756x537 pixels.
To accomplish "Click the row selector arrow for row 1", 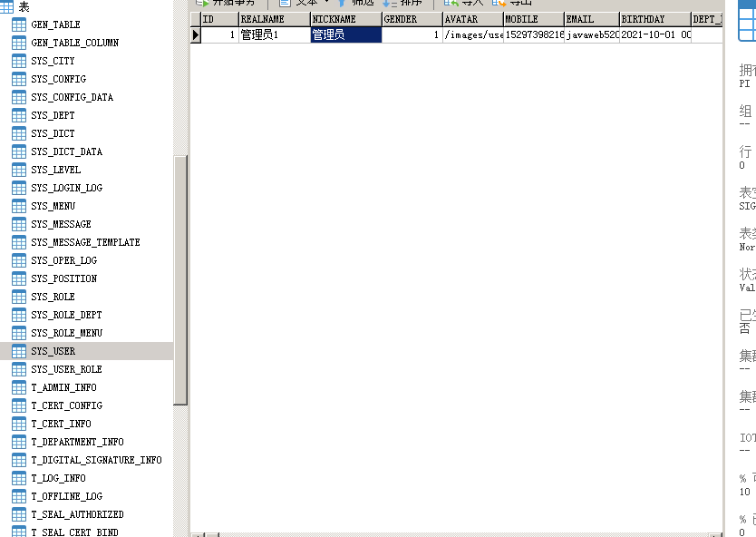I will [x=194, y=34].
